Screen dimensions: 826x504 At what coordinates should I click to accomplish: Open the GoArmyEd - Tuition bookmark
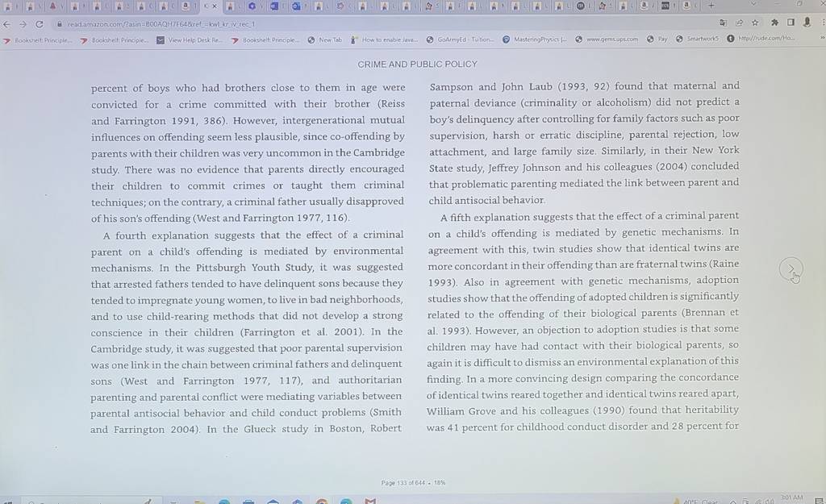[460, 40]
